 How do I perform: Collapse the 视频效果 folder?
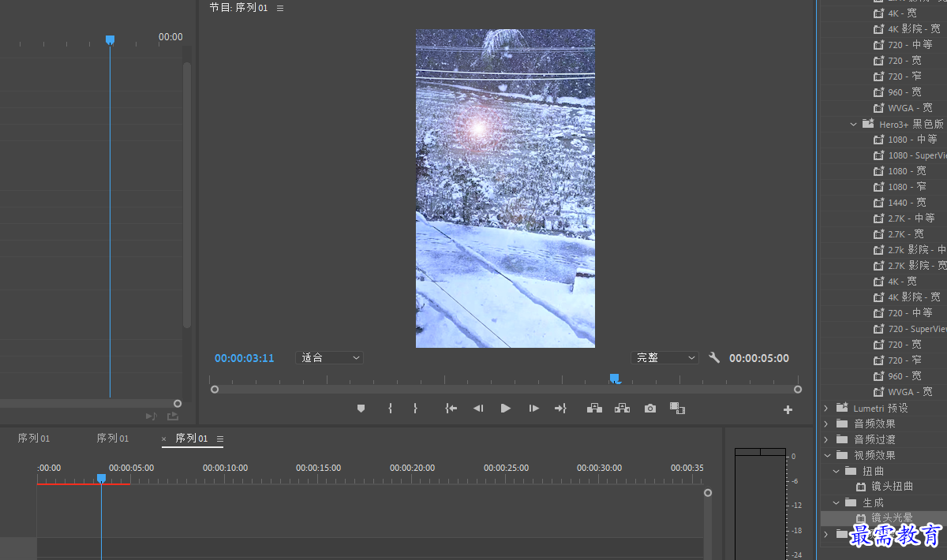pos(826,455)
